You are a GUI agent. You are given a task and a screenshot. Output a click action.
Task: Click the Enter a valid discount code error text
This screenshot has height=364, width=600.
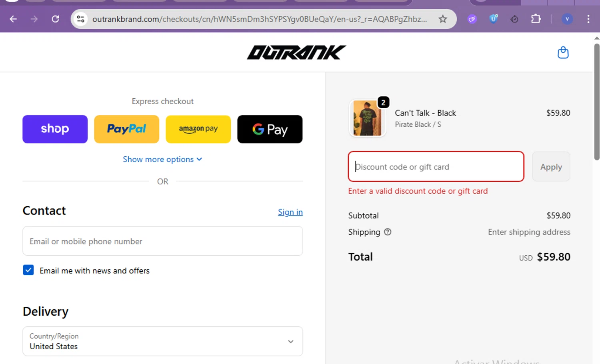[418, 191]
